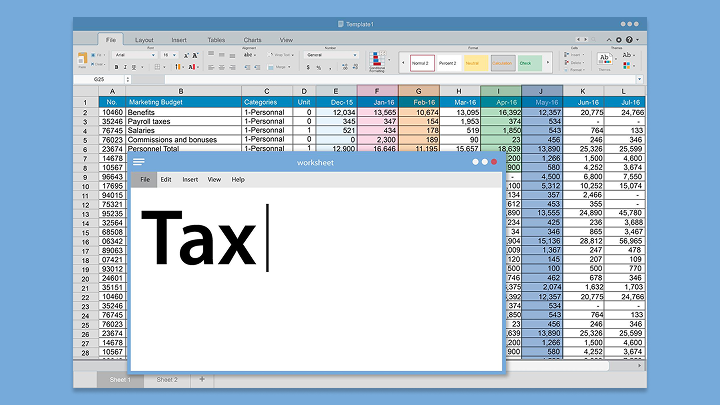Click the Themes Ab icon

[x=604, y=58]
